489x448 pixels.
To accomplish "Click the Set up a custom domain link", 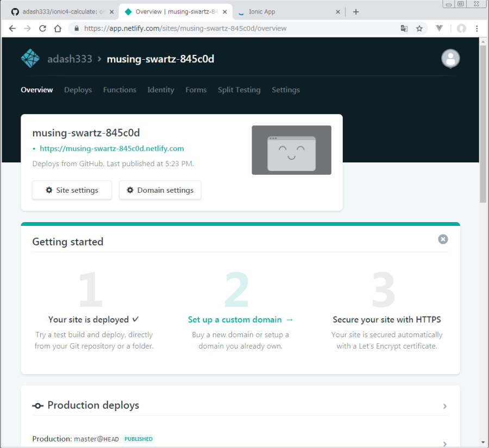I will coord(240,320).
